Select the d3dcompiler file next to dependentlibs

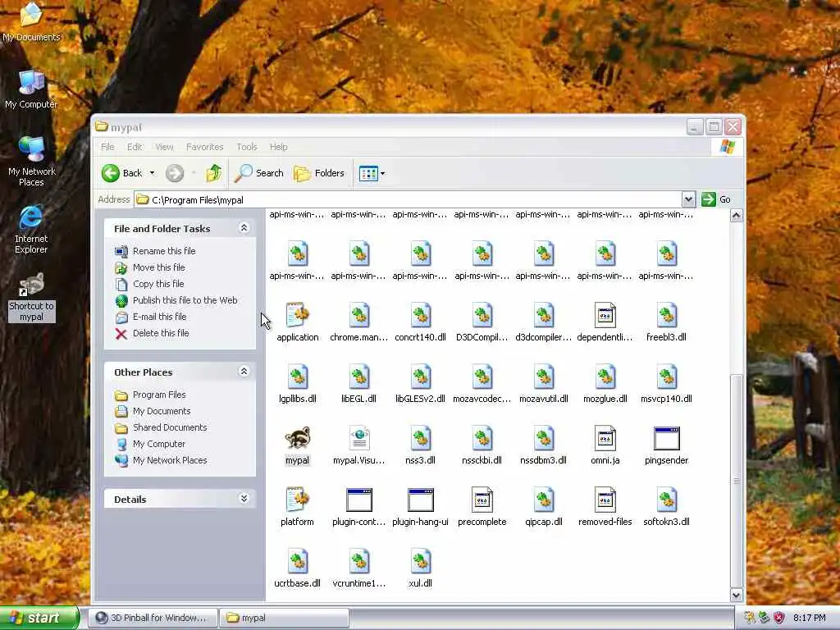coord(544,315)
